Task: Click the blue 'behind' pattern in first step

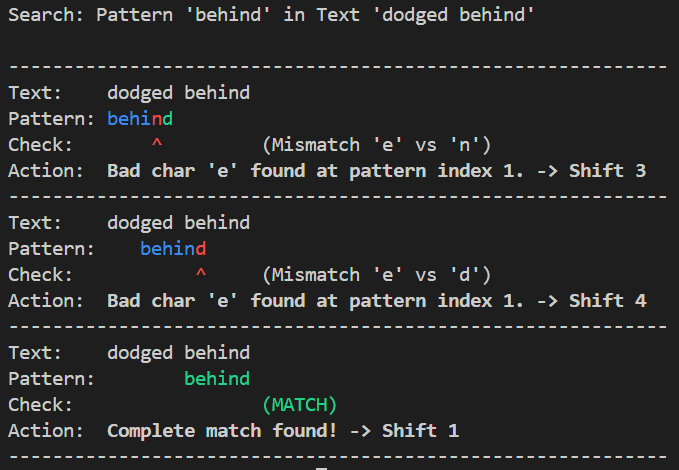Action: tap(139, 119)
